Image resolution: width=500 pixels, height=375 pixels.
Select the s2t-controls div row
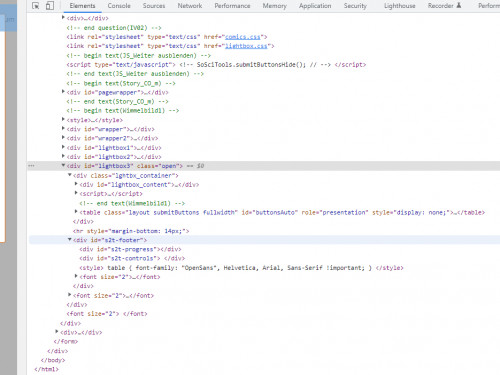(x=132, y=258)
